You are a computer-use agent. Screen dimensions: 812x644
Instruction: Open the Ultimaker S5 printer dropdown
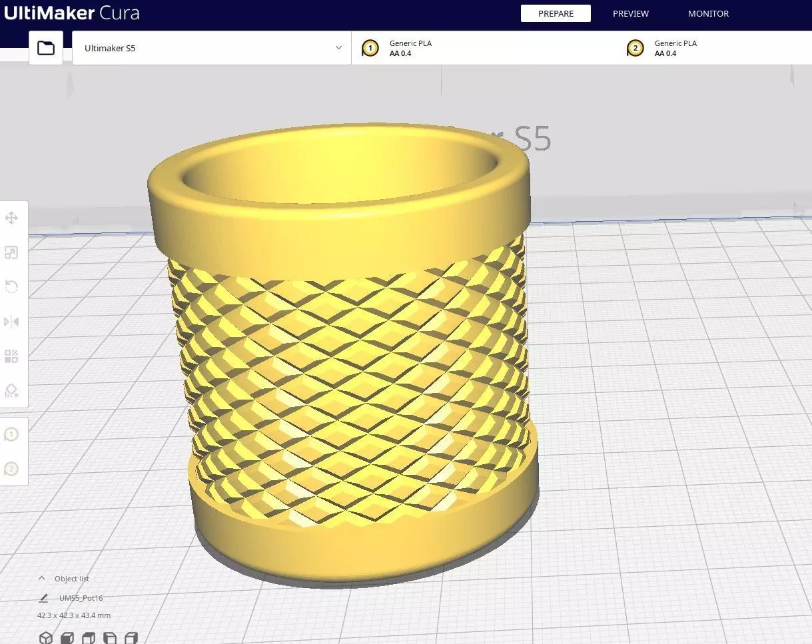pyautogui.click(x=212, y=48)
